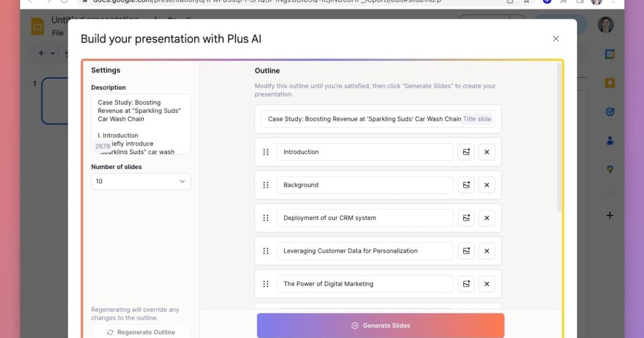Delete the Power of Digital Marketing slide

point(487,284)
